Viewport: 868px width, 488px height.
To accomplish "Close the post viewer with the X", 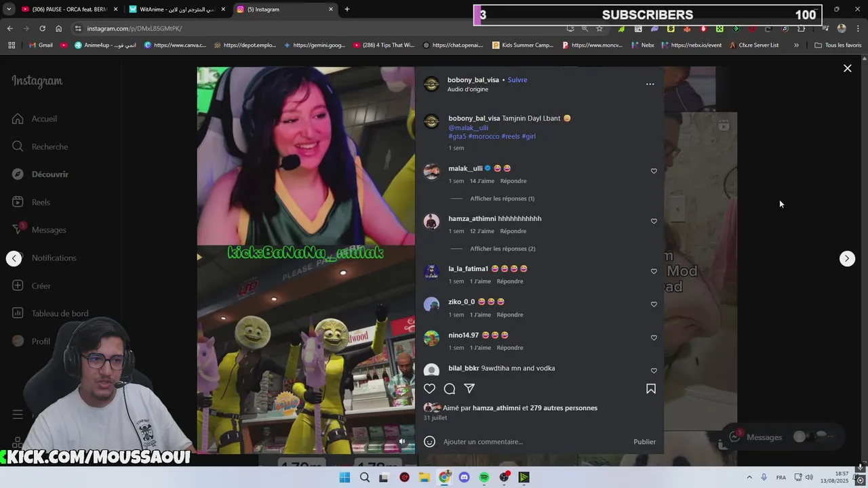I will [847, 68].
